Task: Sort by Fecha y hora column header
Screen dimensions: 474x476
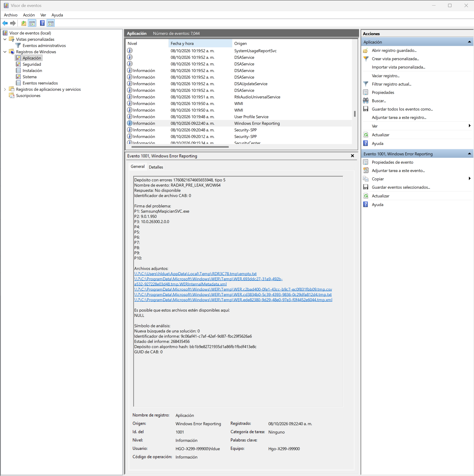Action: tap(200, 43)
